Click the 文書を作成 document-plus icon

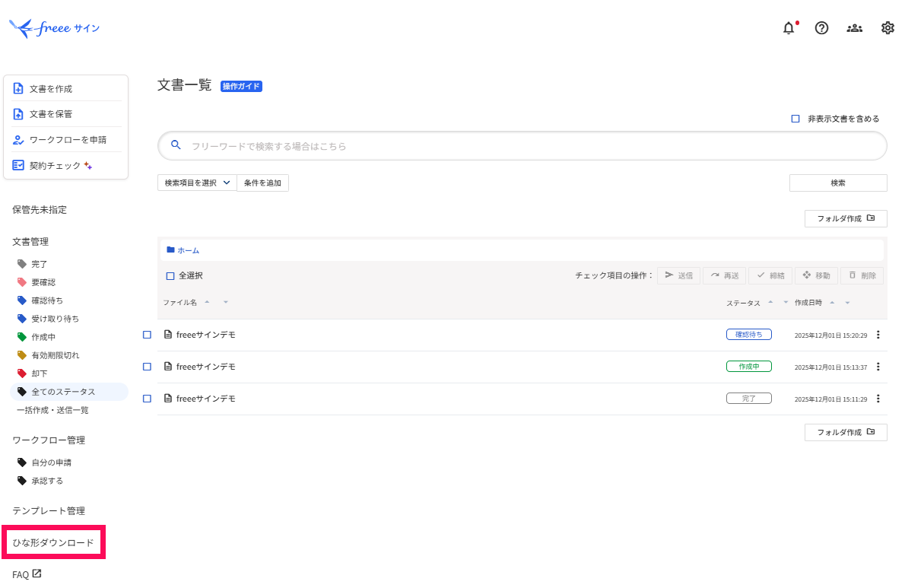[18, 88]
